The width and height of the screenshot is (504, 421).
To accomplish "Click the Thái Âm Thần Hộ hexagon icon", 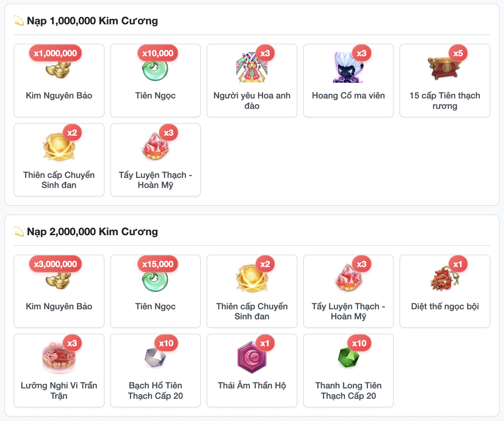I will [252, 357].
